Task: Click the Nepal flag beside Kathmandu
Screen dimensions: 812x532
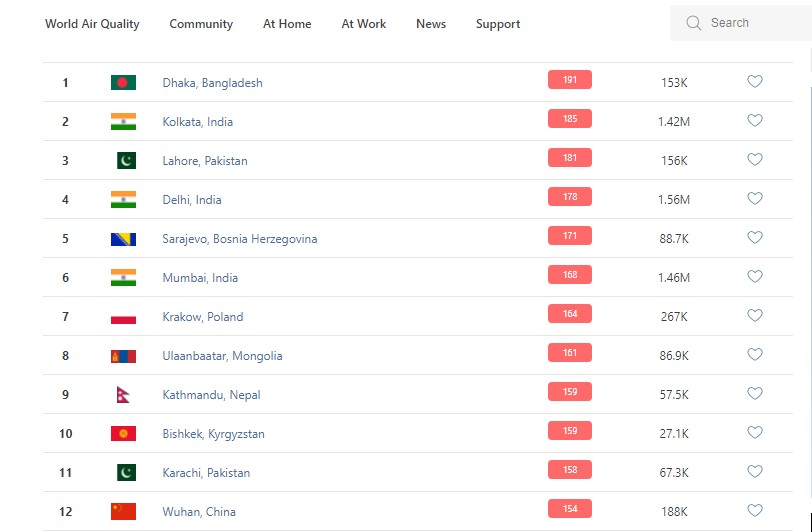Action: click(x=123, y=395)
